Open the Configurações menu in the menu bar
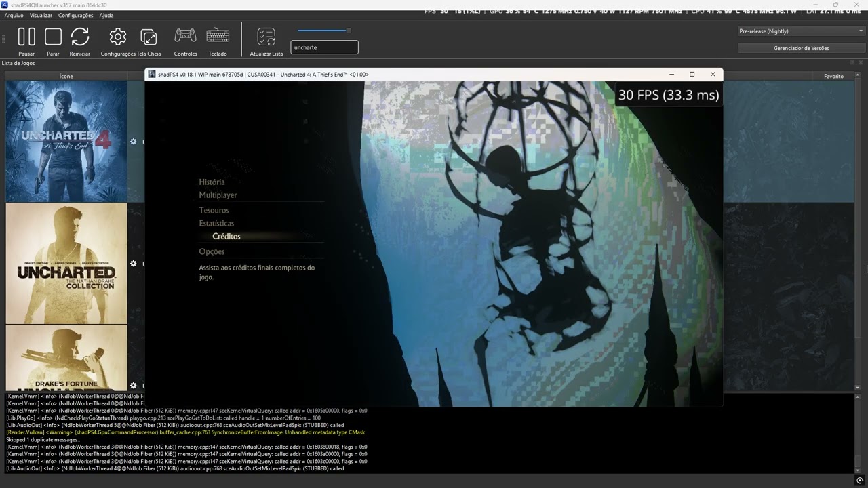Screen dimensions: 868x488 76,15
